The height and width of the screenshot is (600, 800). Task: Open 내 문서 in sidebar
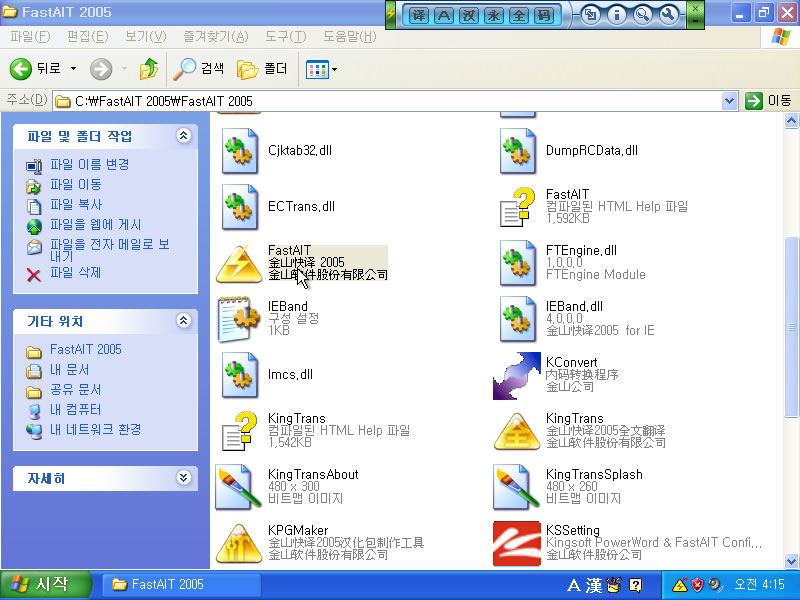69,369
